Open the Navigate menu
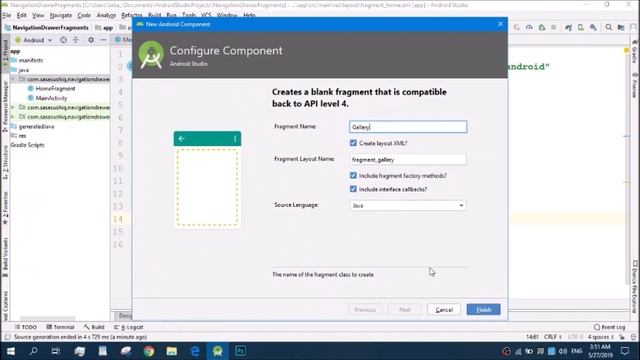640x360 pixels. coord(61,15)
